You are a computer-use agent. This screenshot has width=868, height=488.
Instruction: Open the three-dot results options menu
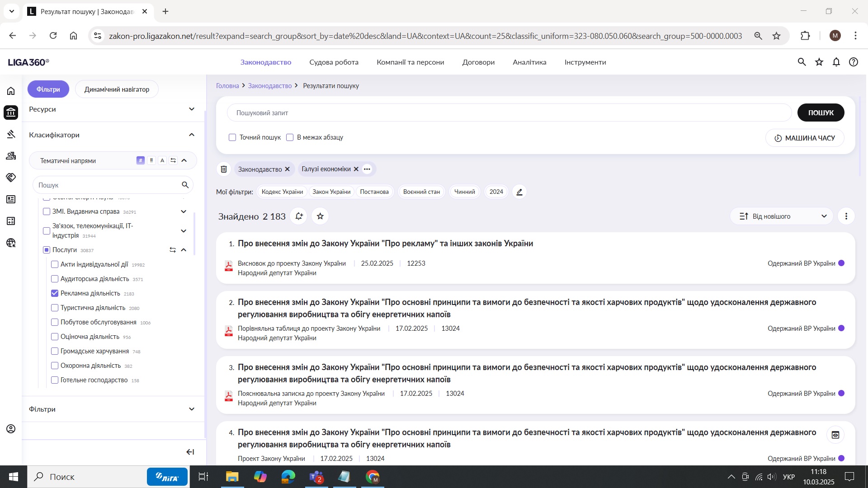(846, 216)
